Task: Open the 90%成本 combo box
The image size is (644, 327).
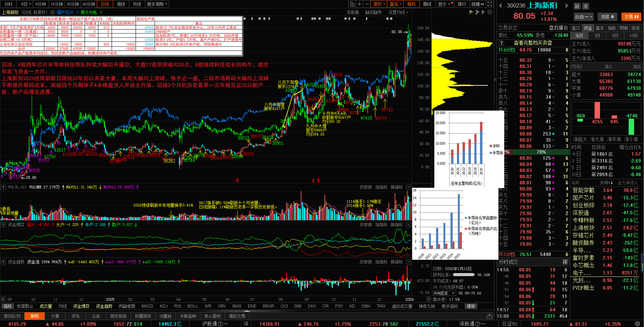Action: (x=444, y=293)
